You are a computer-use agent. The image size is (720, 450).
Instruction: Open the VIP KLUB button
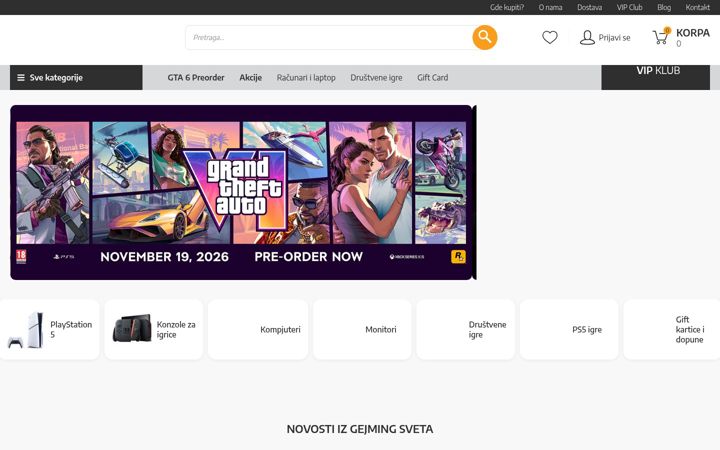point(656,77)
